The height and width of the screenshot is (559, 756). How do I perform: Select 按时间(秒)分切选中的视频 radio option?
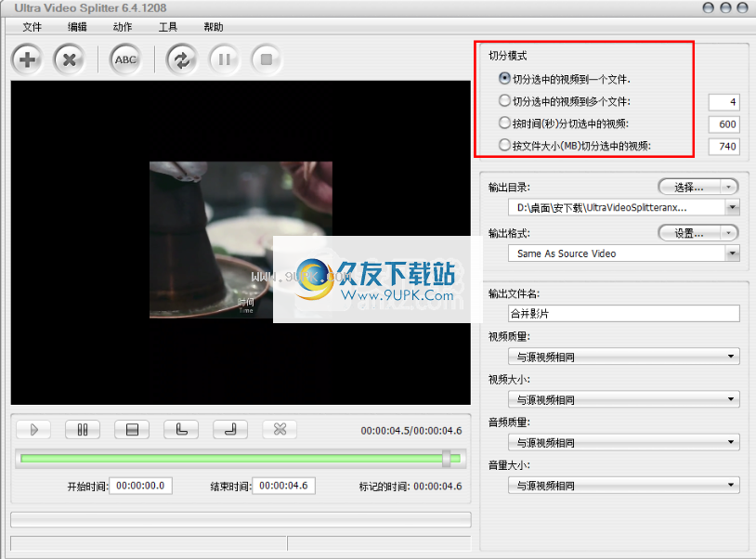(504, 123)
